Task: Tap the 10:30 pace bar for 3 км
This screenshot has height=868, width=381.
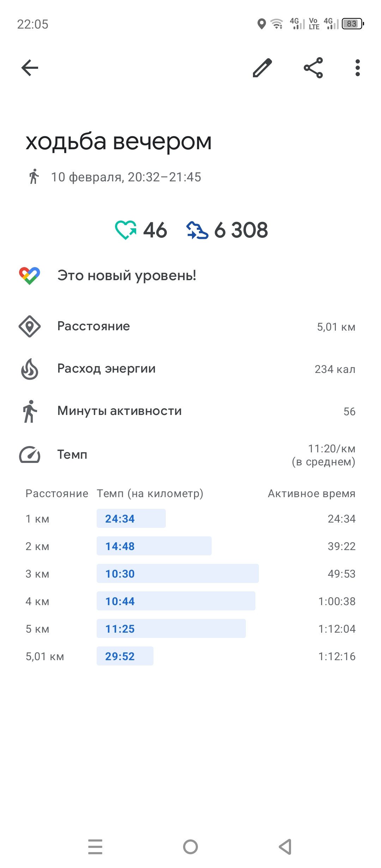Action: click(178, 573)
